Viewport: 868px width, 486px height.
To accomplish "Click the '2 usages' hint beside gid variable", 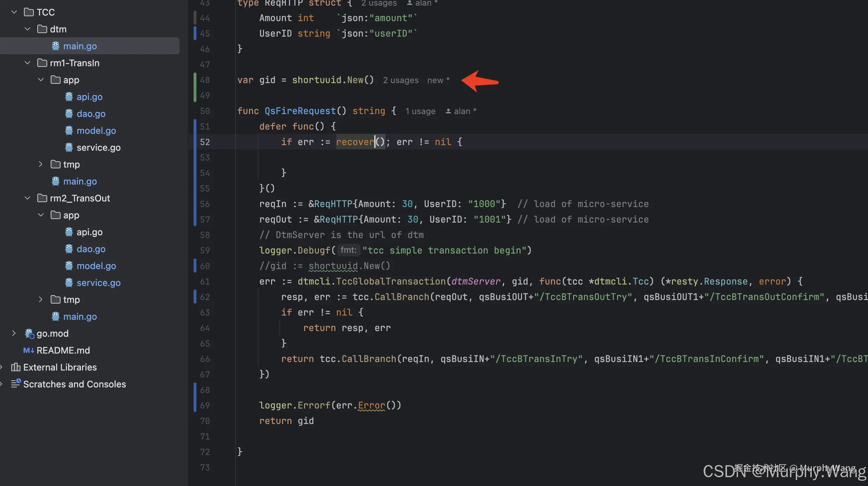I will point(401,80).
